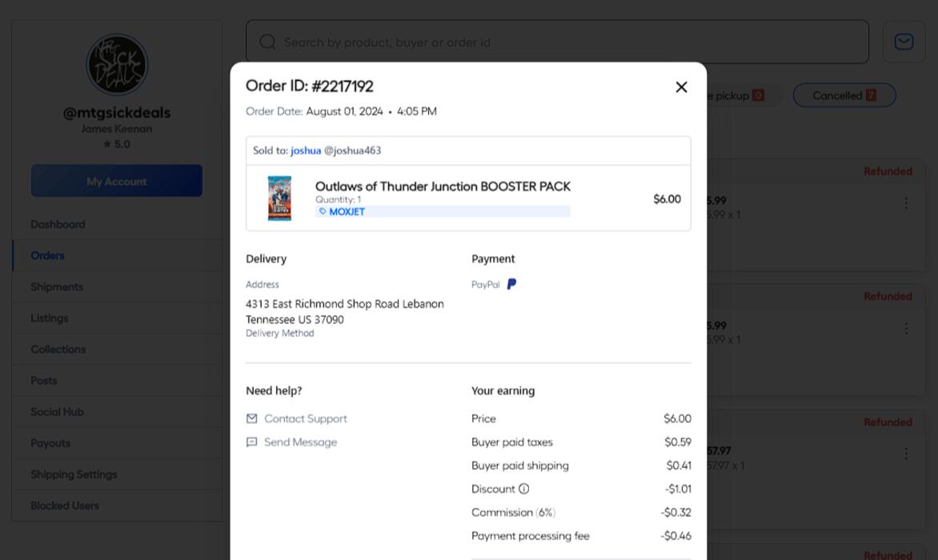This screenshot has height=560, width=938.
Task: Click the Commission (6%) row label
Action: [513, 513]
